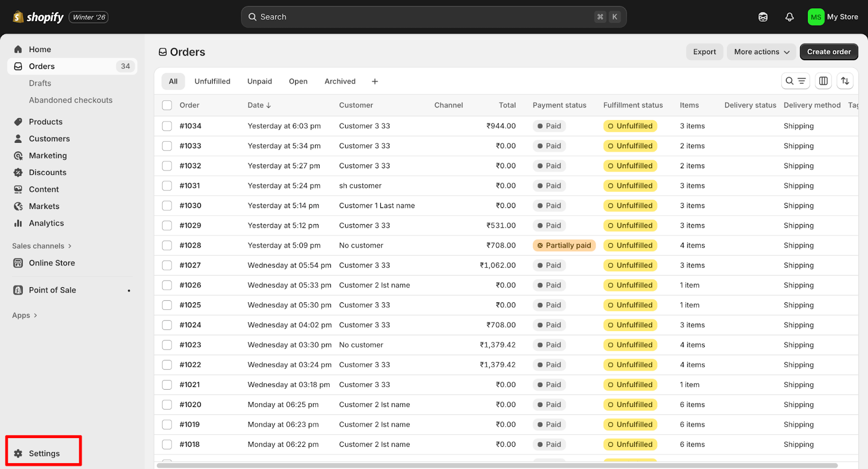Open the Sidekick assistant icon in top bar
This screenshot has height=469, width=868.
[763, 17]
